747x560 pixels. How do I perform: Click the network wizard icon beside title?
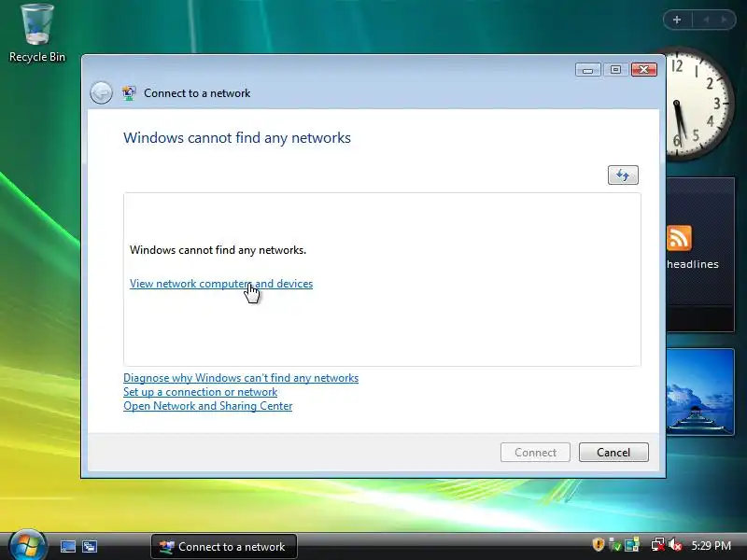click(129, 92)
